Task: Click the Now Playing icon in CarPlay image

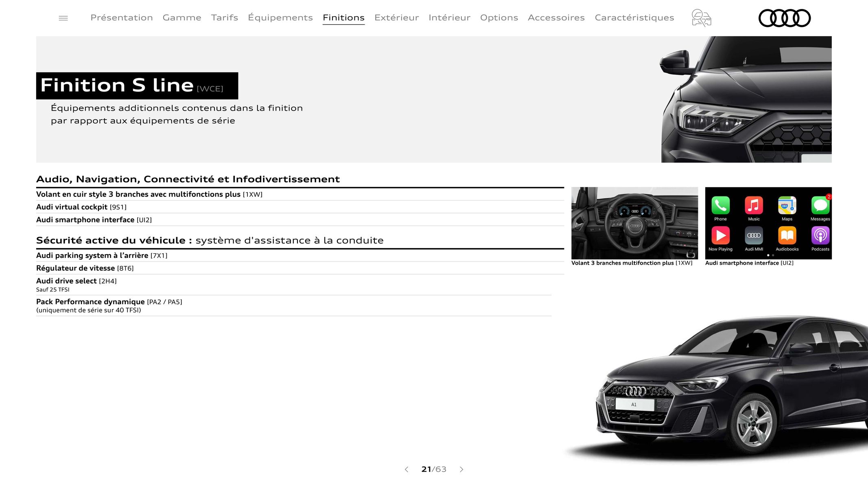Action: (x=720, y=235)
